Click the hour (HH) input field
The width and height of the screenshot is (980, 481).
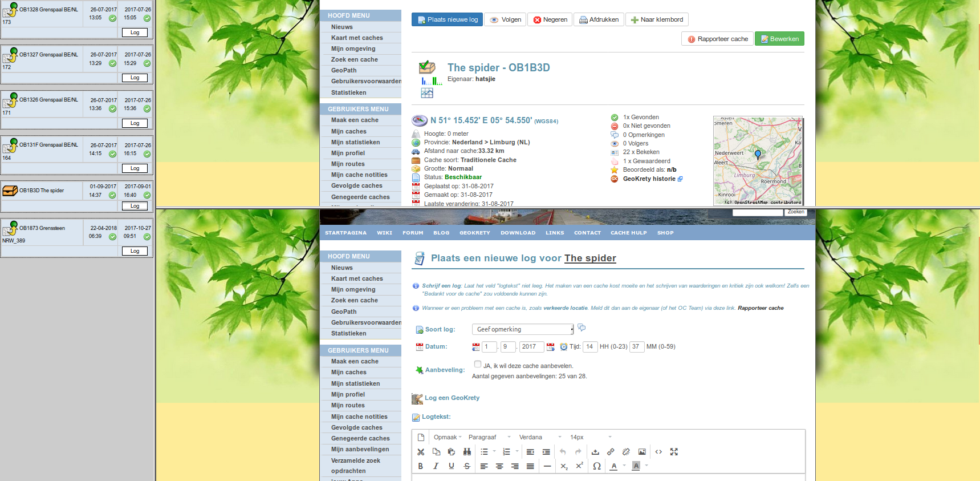point(589,346)
